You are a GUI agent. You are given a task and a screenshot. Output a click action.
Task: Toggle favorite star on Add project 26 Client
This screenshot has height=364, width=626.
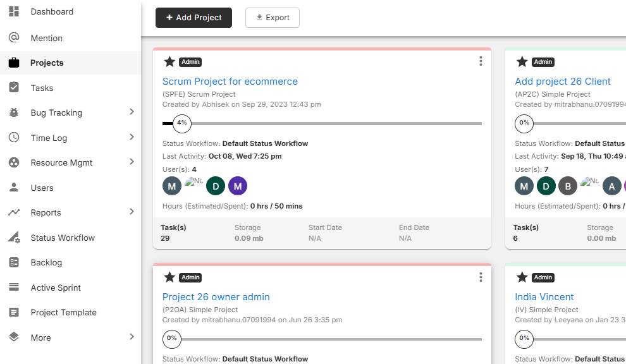click(522, 61)
